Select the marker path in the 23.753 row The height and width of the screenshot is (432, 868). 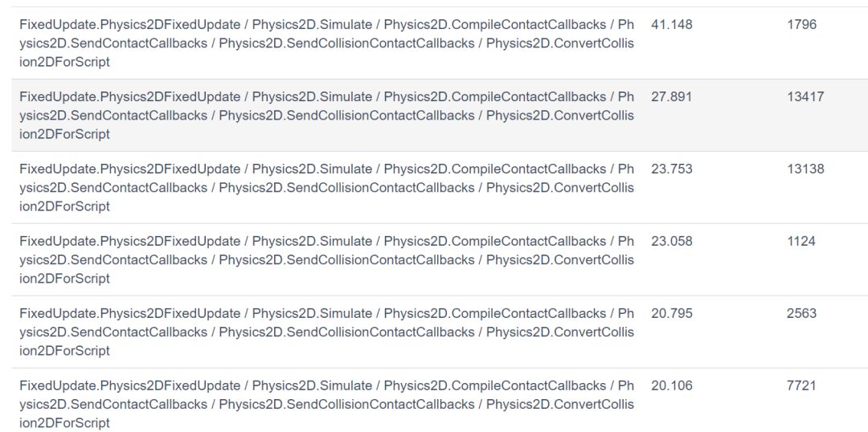326,188
